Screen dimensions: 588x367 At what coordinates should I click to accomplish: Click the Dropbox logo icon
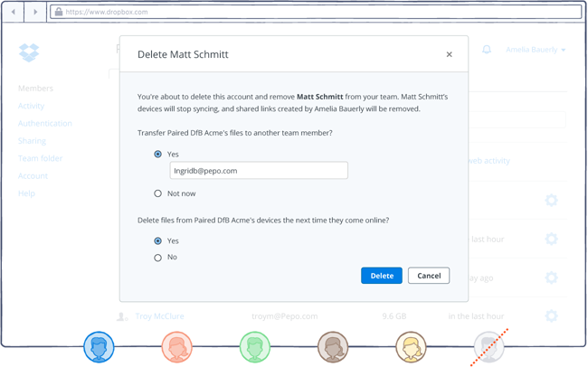29,52
